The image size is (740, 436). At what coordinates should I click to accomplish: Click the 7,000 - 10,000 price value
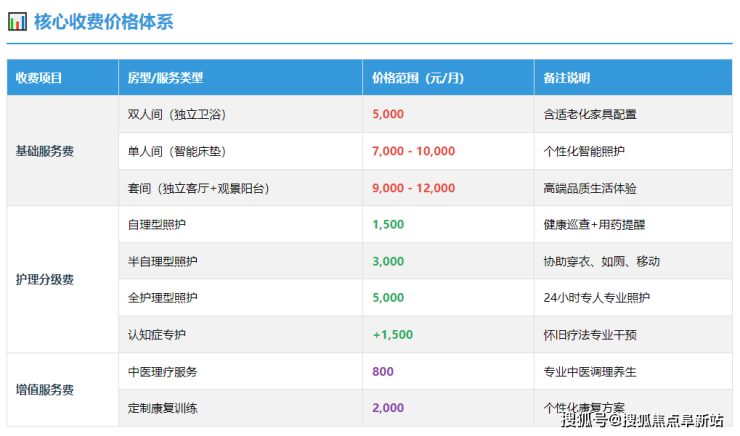point(413,151)
